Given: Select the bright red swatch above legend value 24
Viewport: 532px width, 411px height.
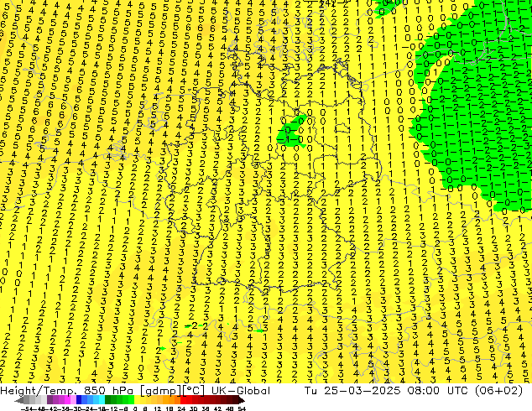Looking at the screenshot, I should (183, 400).
